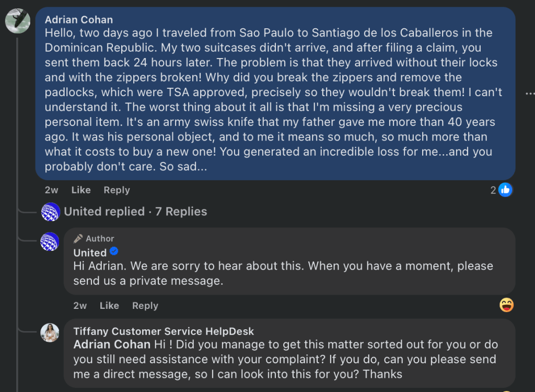Click the blue verified badge next to United
Screen dimensions: 535x392
(x=114, y=252)
